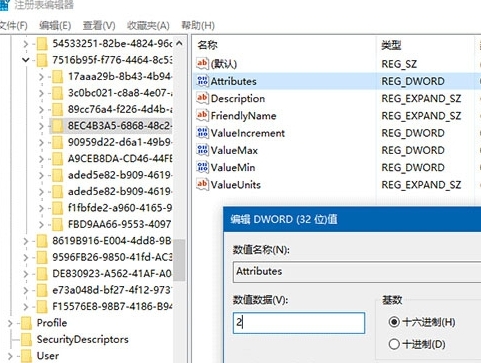Click the 90959d22-d6a1-49b9 folder icon

(x=57, y=142)
